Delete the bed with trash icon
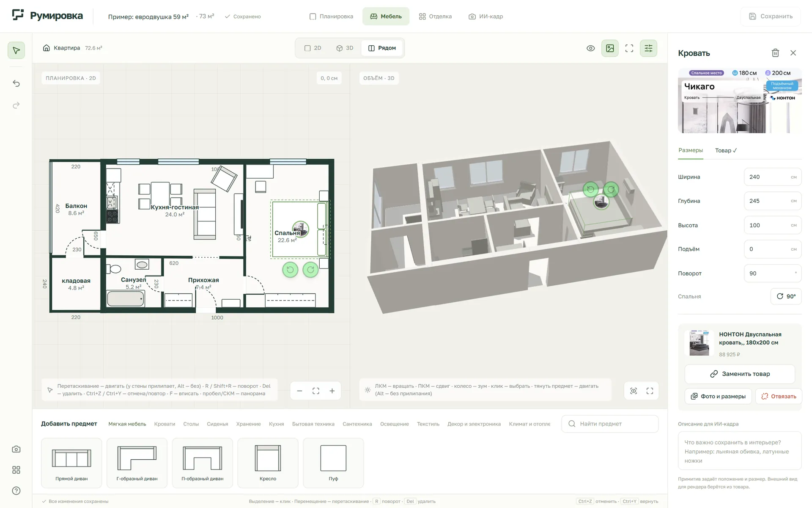 pyautogui.click(x=775, y=53)
